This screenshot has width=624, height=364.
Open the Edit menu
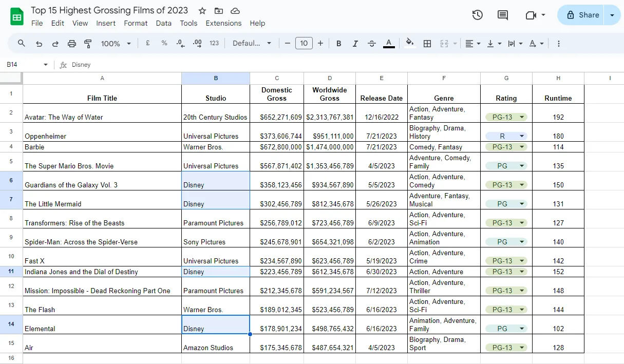(x=58, y=23)
